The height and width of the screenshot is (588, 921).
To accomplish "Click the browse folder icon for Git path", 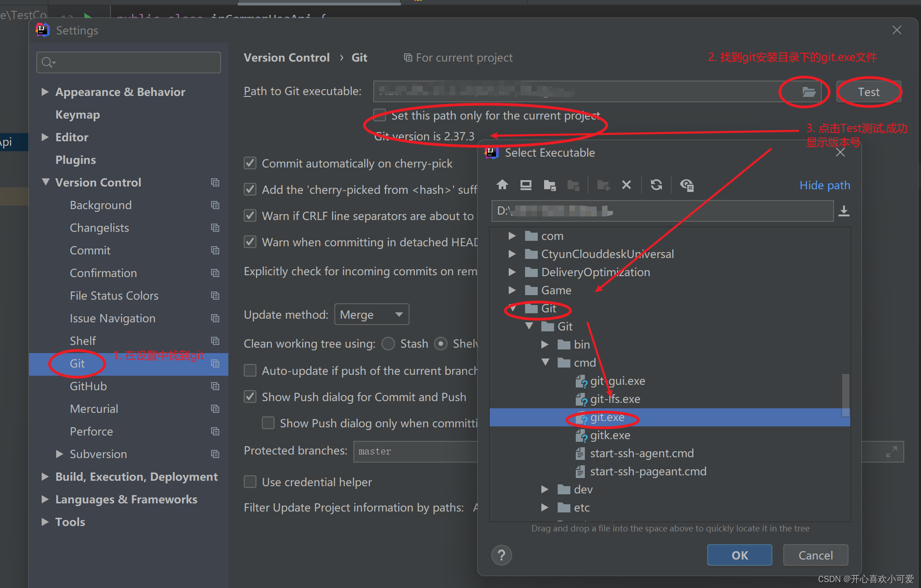I will pyautogui.click(x=809, y=92).
